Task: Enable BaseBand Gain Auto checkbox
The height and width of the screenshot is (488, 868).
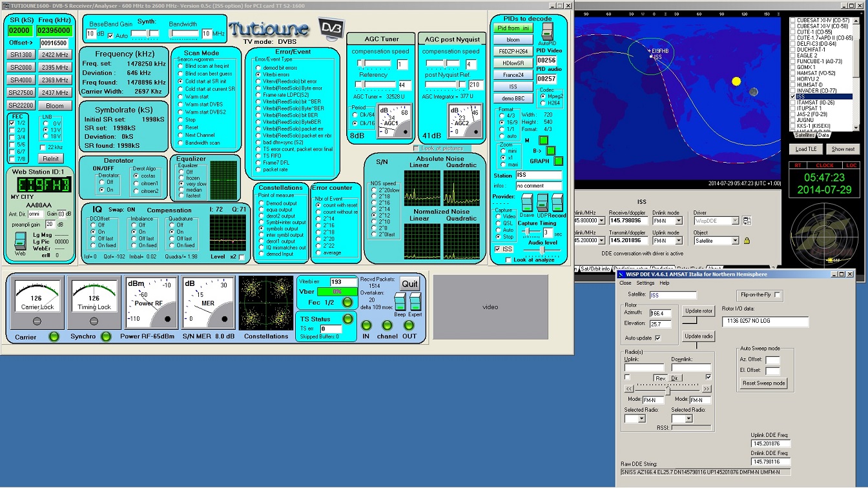Action: [110, 35]
